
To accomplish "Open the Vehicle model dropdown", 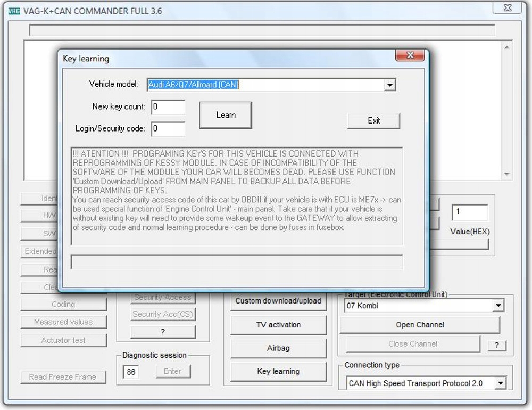I will [x=390, y=85].
